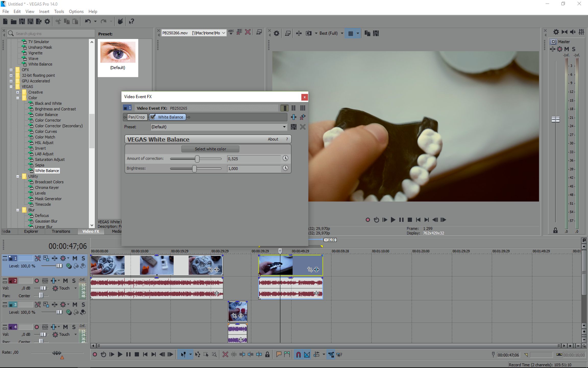Viewport: 588px width, 368px height.
Task: Solo audio track 2
Action: [x=74, y=281]
